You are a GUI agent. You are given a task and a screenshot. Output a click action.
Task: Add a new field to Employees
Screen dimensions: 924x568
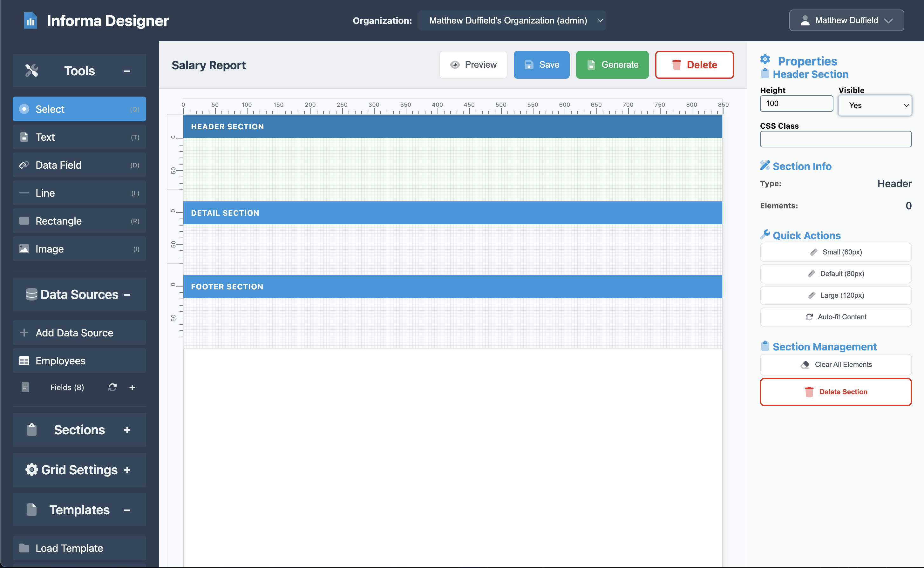132,387
